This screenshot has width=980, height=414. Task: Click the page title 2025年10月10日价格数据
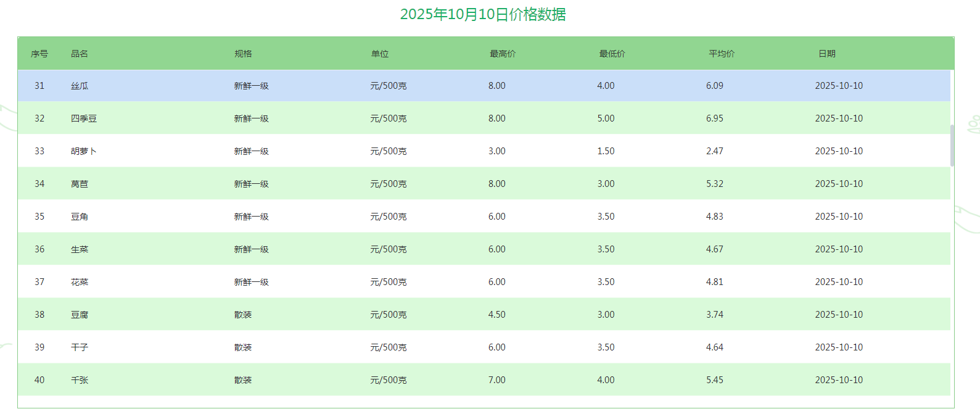click(x=483, y=14)
